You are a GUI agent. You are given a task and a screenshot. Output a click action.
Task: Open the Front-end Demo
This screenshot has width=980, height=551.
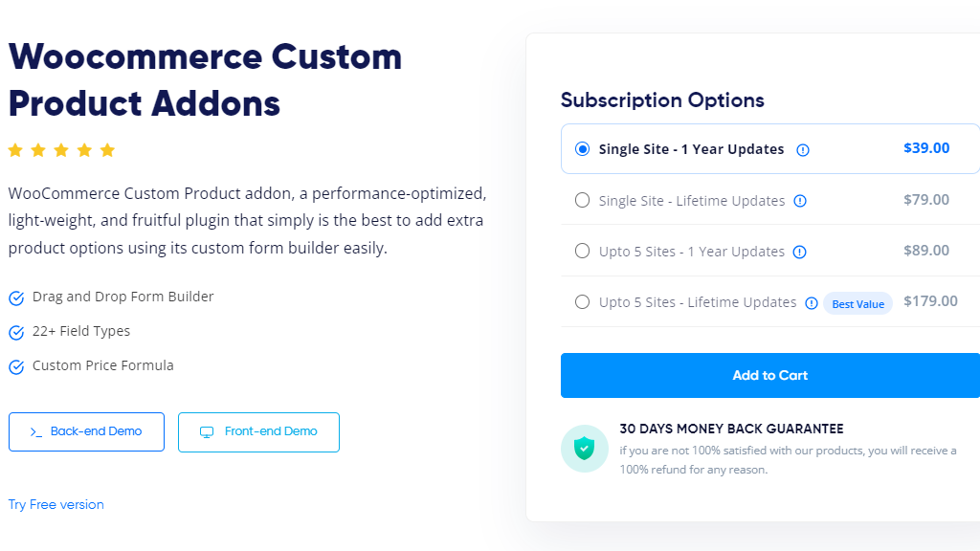tap(258, 431)
